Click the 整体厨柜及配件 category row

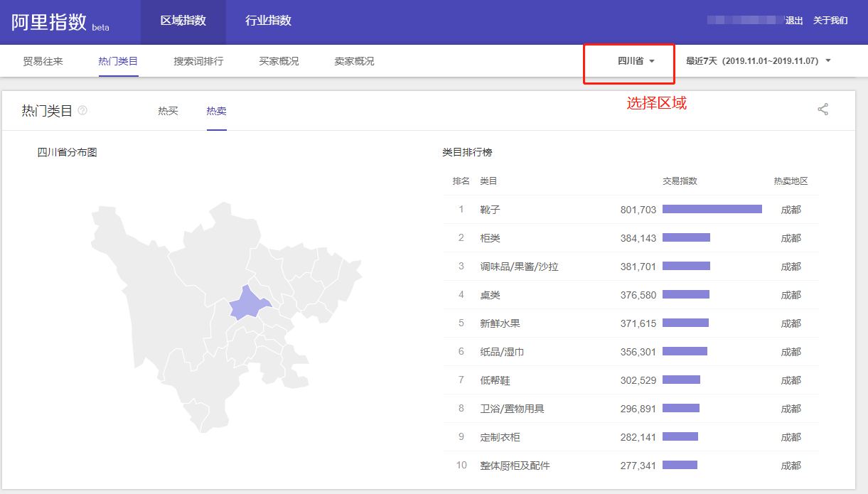click(x=631, y=466)
